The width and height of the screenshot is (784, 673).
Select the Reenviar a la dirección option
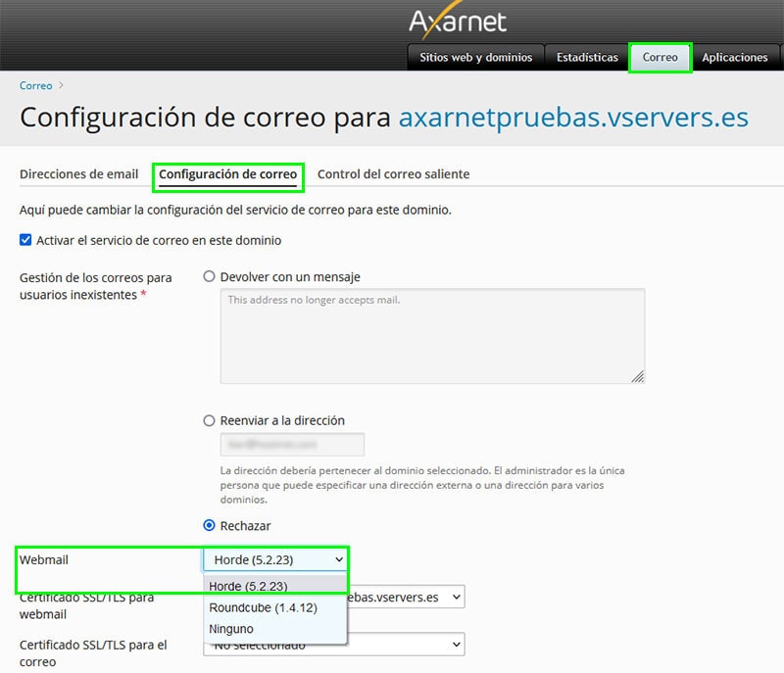(x=208, y=419)
